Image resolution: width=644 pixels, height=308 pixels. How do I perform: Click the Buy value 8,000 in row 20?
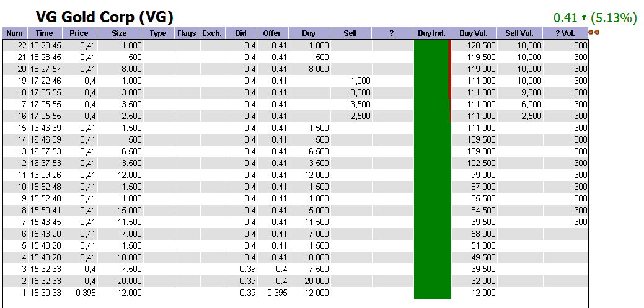click(x=319, y=69)
